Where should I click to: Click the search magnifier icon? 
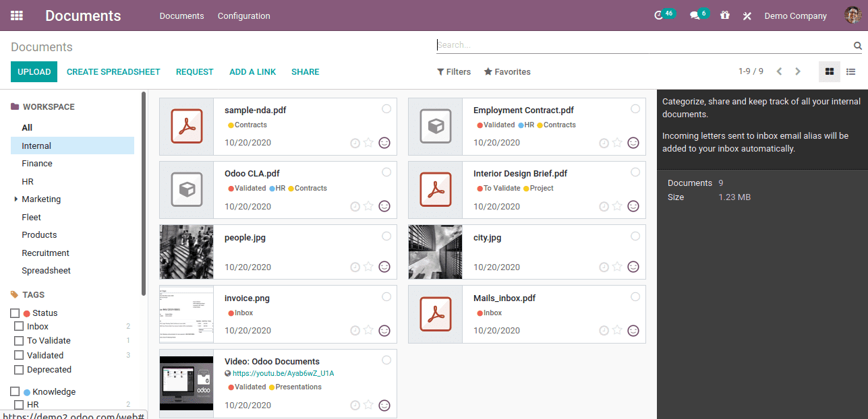[858, 46]
